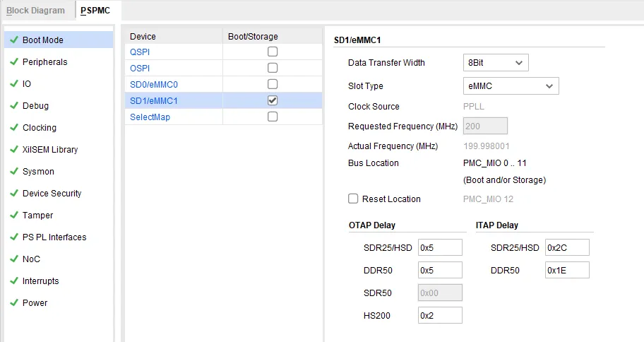Switch to the Block Diagram tab

[x=35, y=11]
